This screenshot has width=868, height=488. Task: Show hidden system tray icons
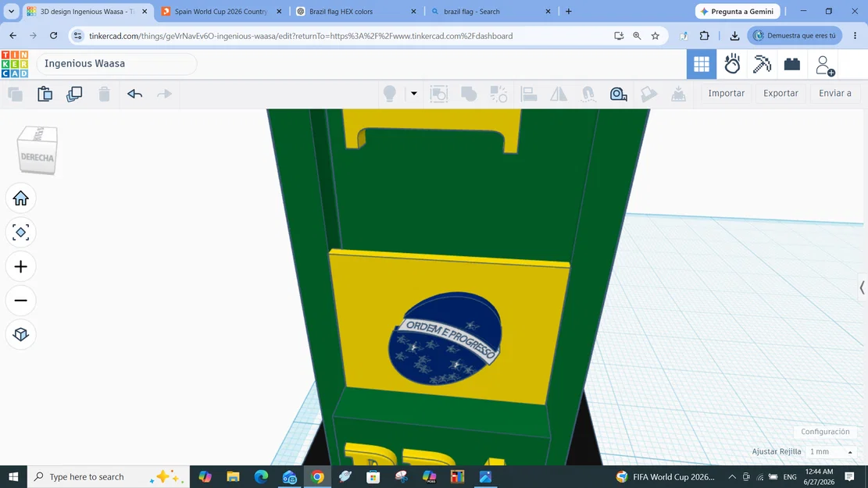coord(732,476)
